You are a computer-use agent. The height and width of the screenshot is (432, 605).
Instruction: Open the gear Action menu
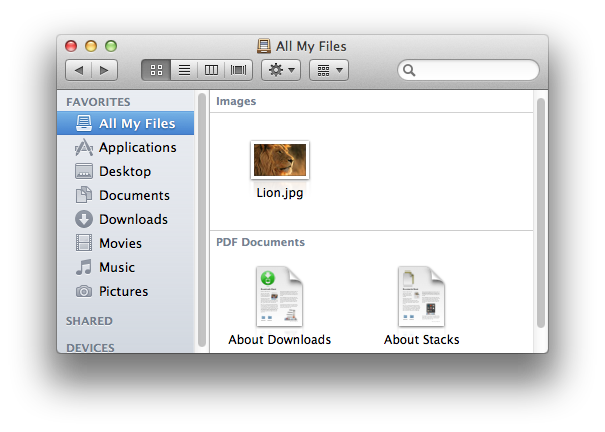coord(281,70)
